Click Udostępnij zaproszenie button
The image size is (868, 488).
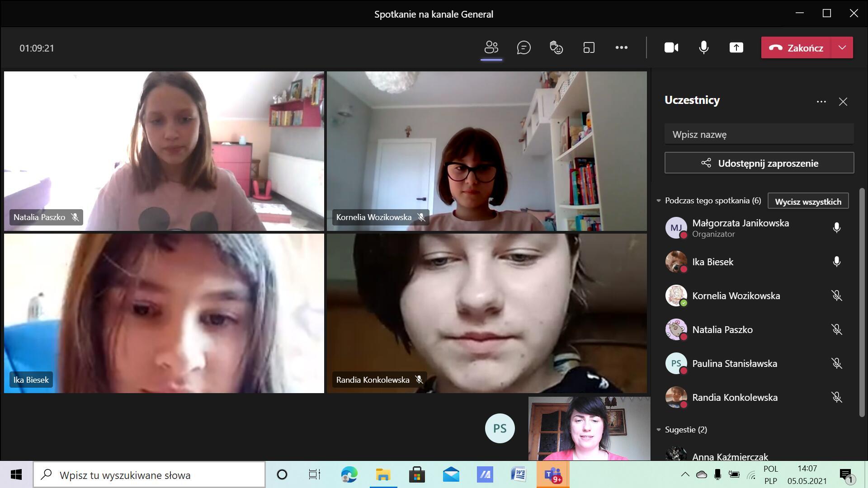click(x=759, y=163)
